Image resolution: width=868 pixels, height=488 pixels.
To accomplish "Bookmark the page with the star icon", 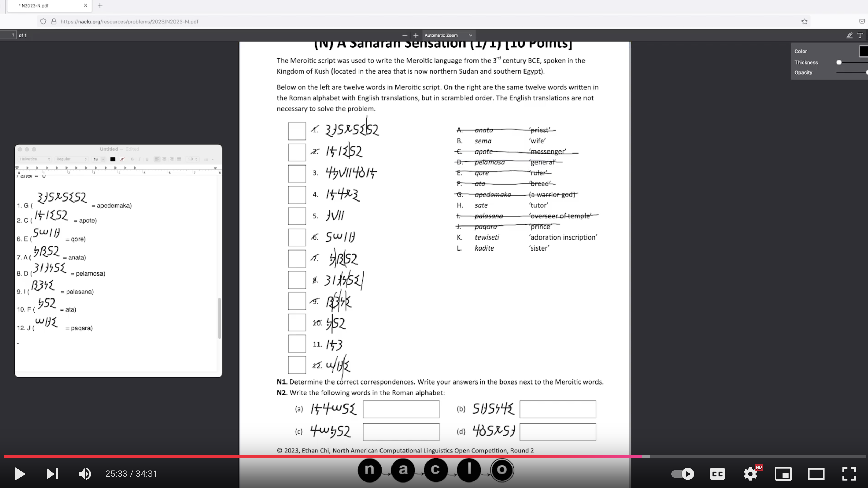I will [804, 22].
